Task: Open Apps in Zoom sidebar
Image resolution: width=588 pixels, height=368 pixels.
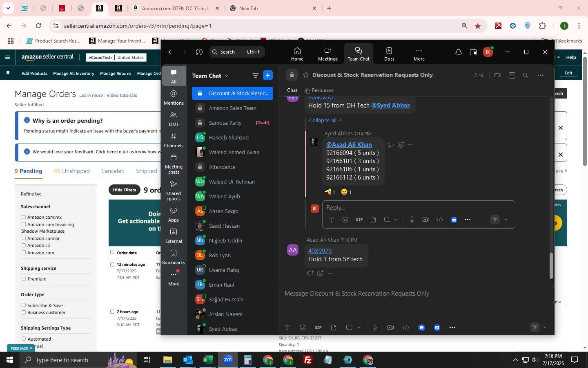Action: click(x=174, y=214)
